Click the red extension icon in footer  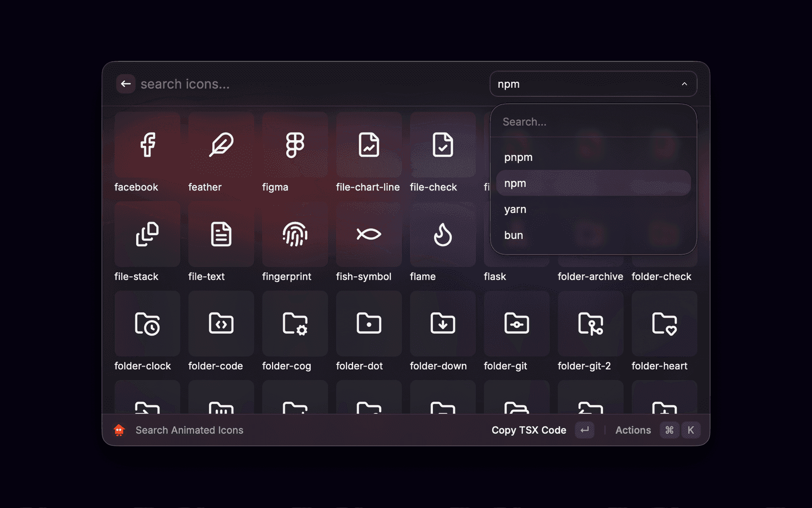(x=119, y=430)
